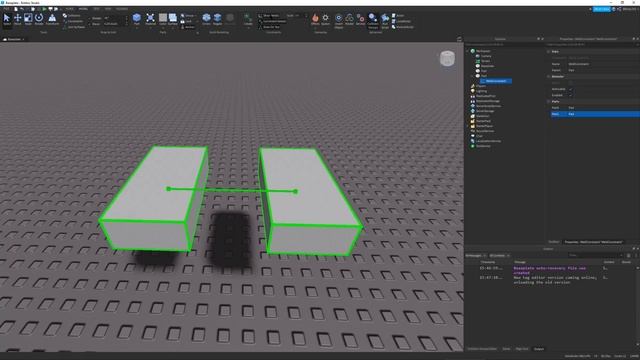The height and width of the screenshot is (360, 640).
Task: Open the All Contexts filter dropdown
Action: [500, 256]
